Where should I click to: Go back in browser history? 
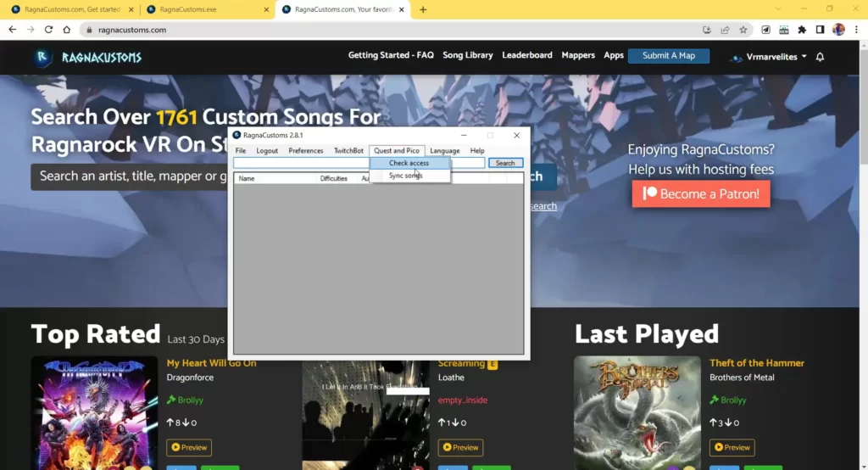click(12, 30)
